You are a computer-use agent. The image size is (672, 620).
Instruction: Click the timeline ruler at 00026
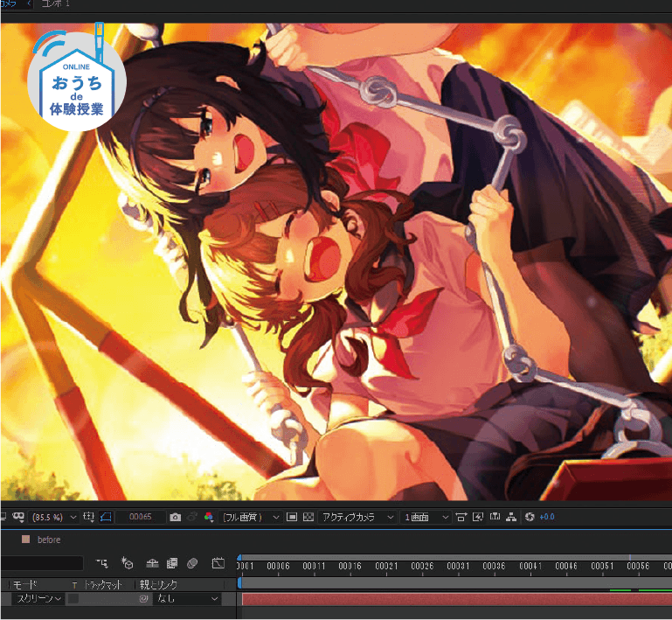(x=422, y=567)
